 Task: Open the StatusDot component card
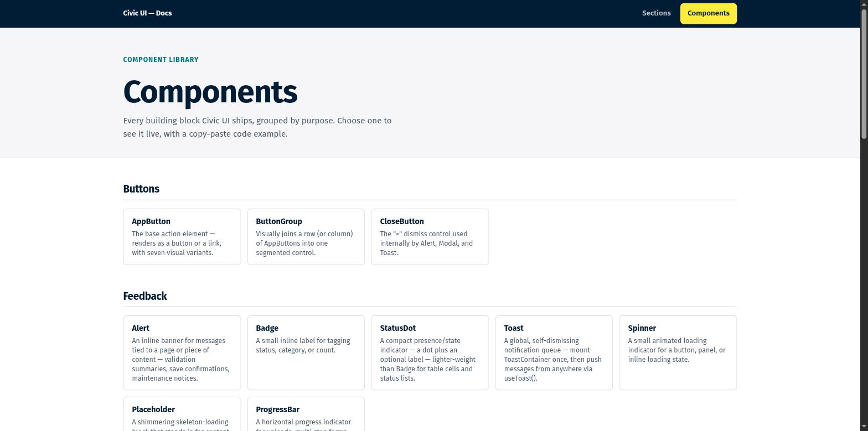[430, 353]
